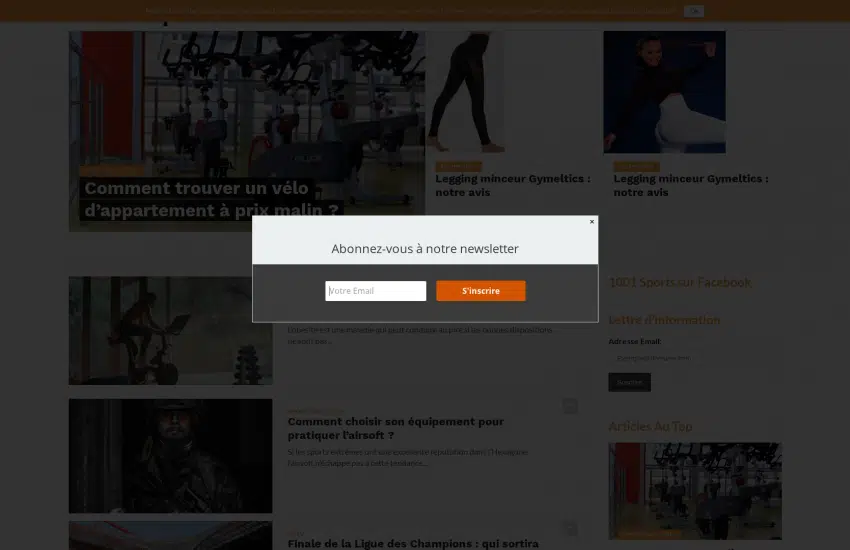Open Comment choisir son équipement airsoft article
This screenshot has height=550, width=850.
pyautogui.click(x=396, y=428)
